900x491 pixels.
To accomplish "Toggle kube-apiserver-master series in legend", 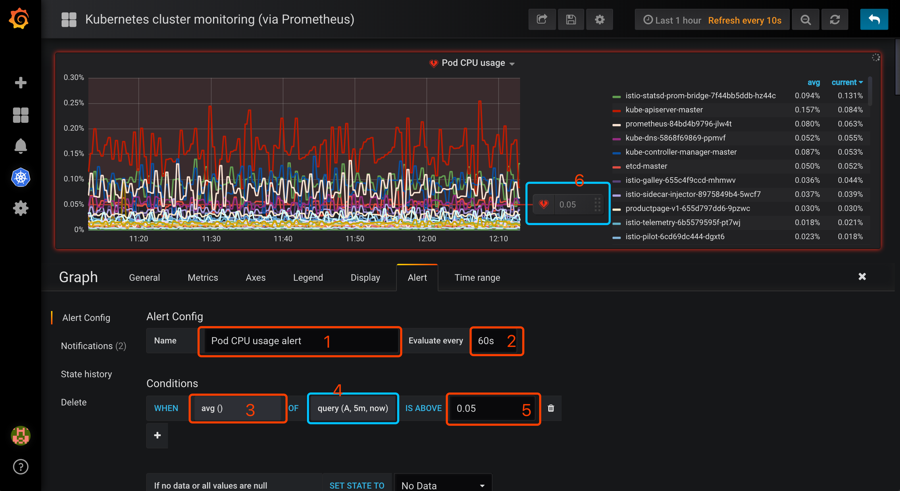I will [664, 110].
